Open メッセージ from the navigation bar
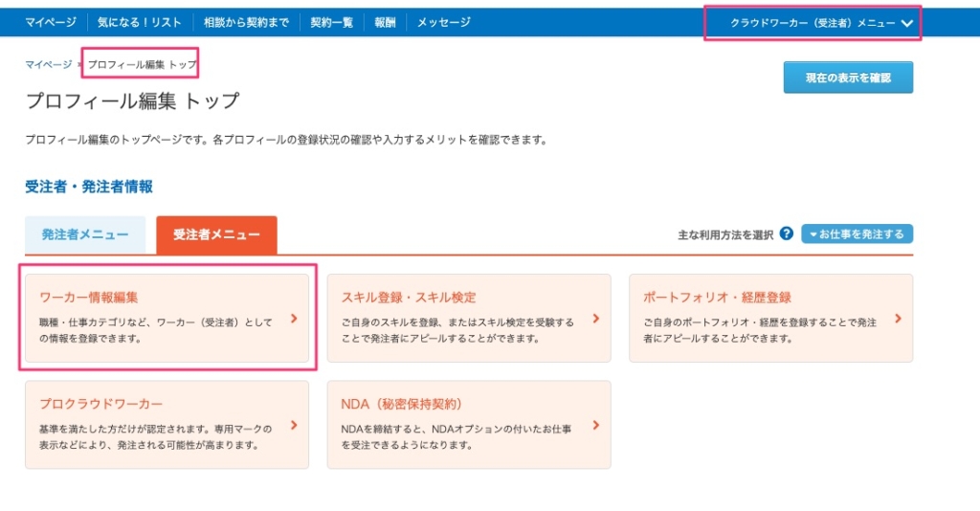 click(444, 22)
